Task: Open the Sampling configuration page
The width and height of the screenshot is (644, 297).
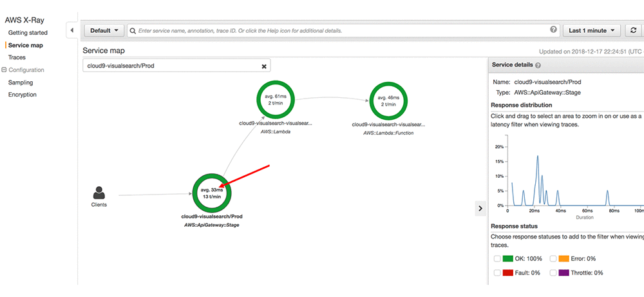Action: click(x=21, y=82)
